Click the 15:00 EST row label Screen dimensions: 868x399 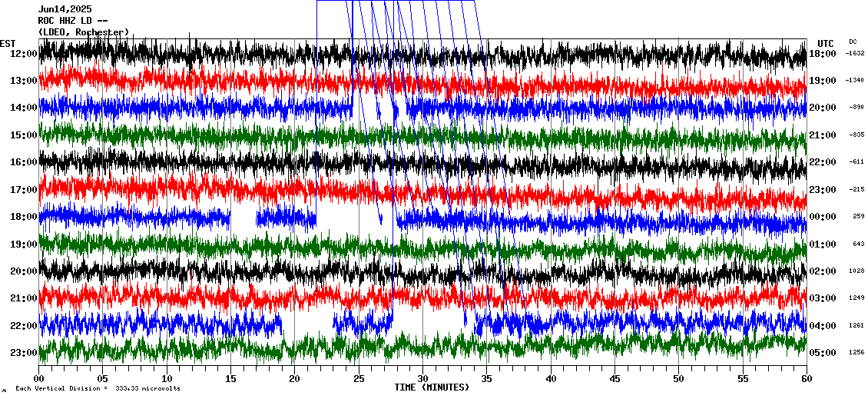(x=25, y=135)
